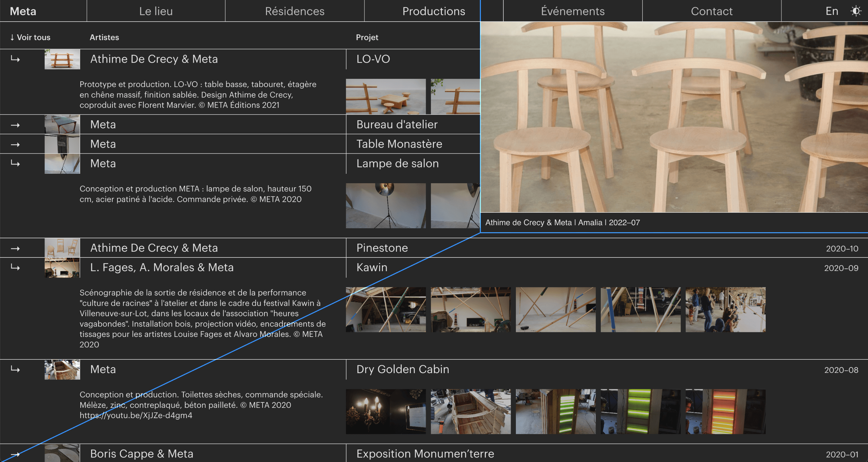Collapse the Kawin row arrow

pos(15,268)
